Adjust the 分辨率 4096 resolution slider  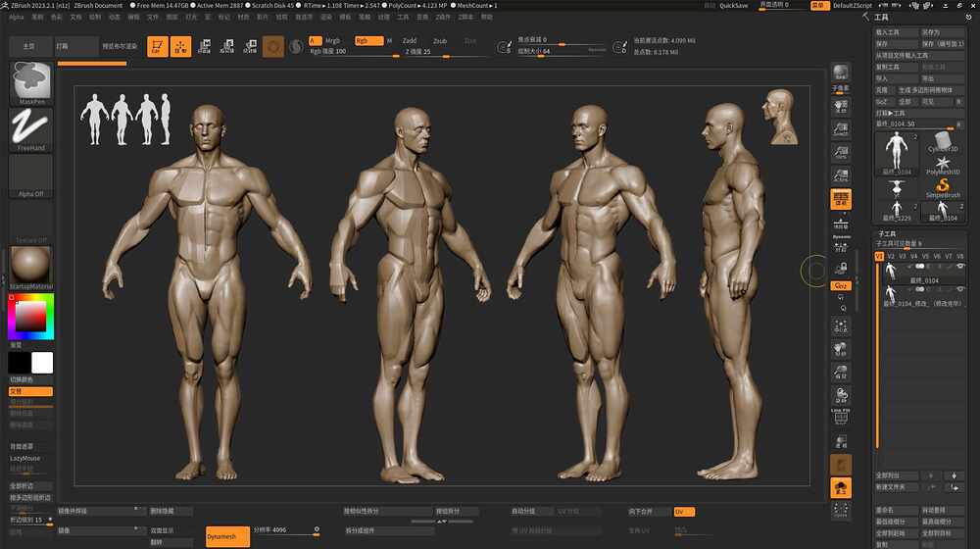tap(286, 530)
